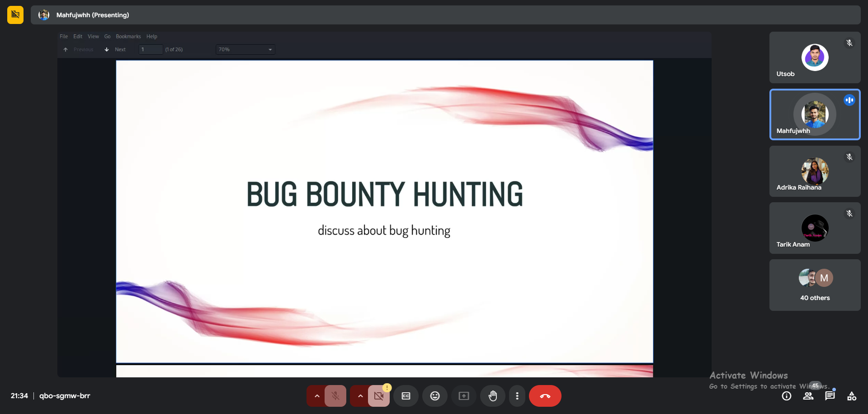868x414 pixels.
Task: Click the present screen icon
Action: 463,396
